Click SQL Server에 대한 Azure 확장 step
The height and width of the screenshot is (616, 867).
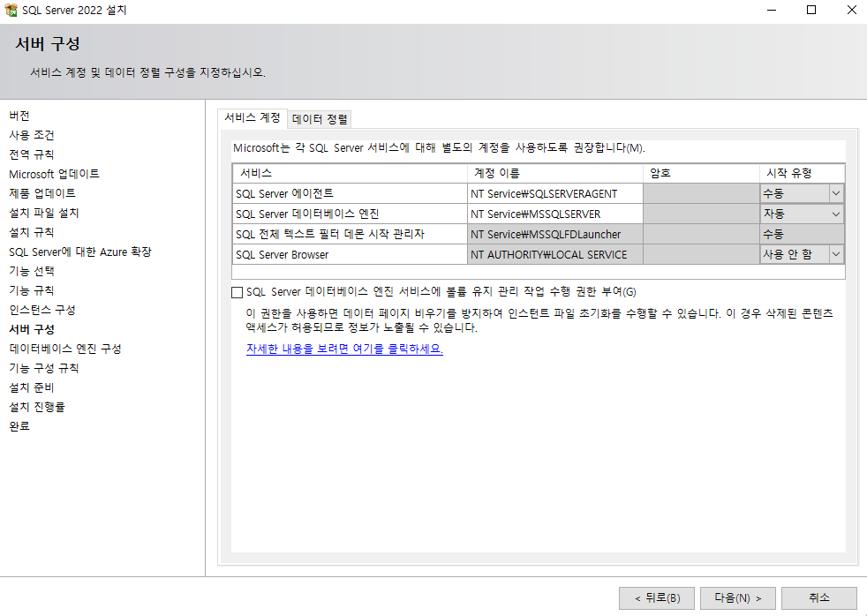[x=80, y=252]
